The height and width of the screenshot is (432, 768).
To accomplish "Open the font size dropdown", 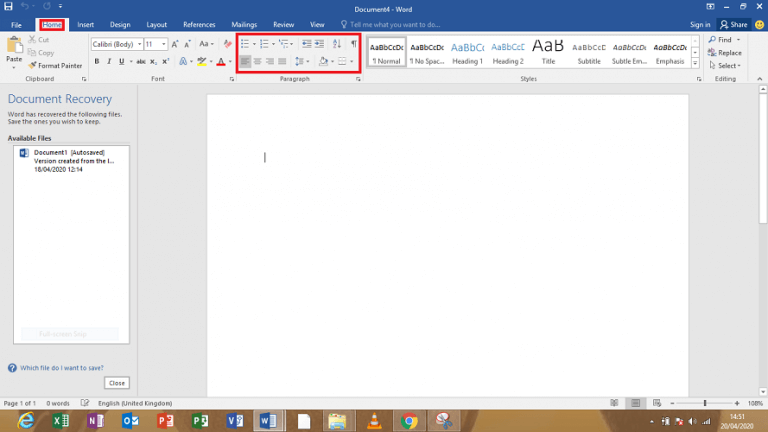I will coord(164,44).
